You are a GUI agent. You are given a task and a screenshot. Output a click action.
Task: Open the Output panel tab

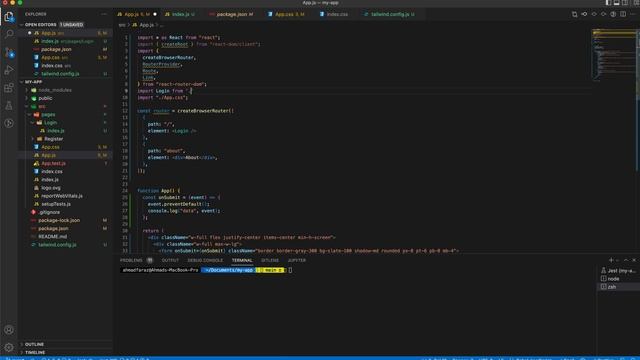pyautogui.click(x=170, y=260)
